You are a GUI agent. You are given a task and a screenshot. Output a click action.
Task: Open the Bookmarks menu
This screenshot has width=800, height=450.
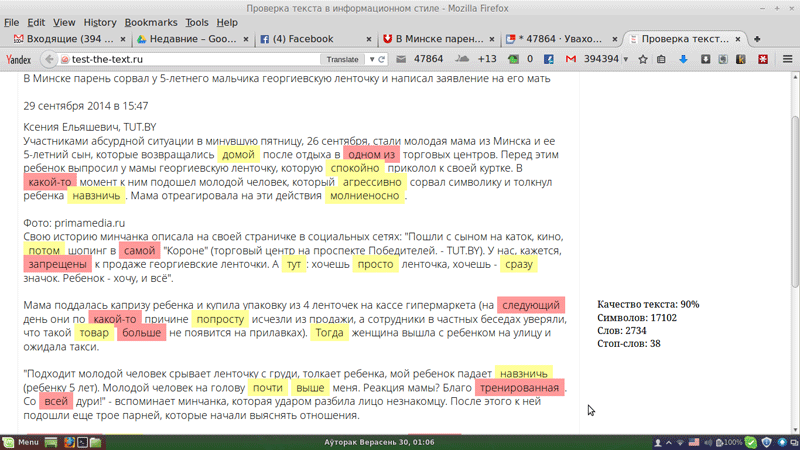pyautogui.click(x=150, y=22)
